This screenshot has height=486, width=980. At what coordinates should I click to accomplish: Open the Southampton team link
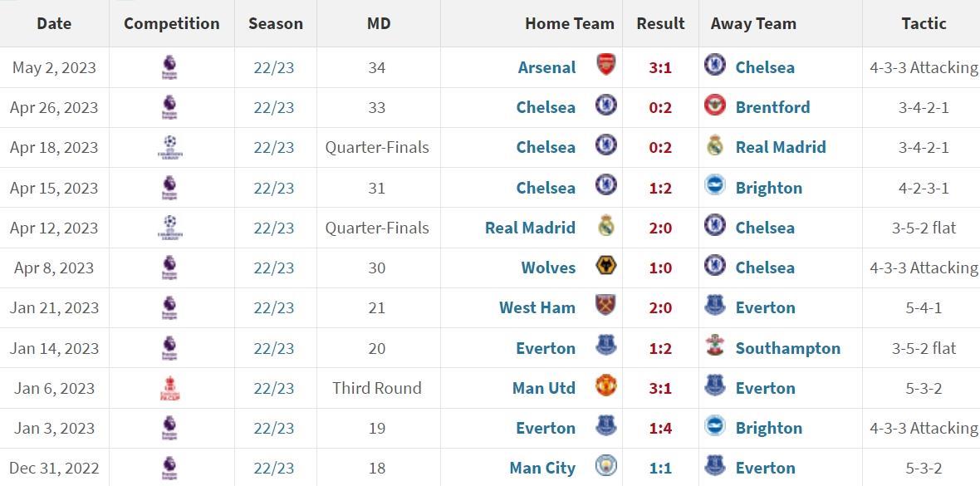(x=787, y=348)
